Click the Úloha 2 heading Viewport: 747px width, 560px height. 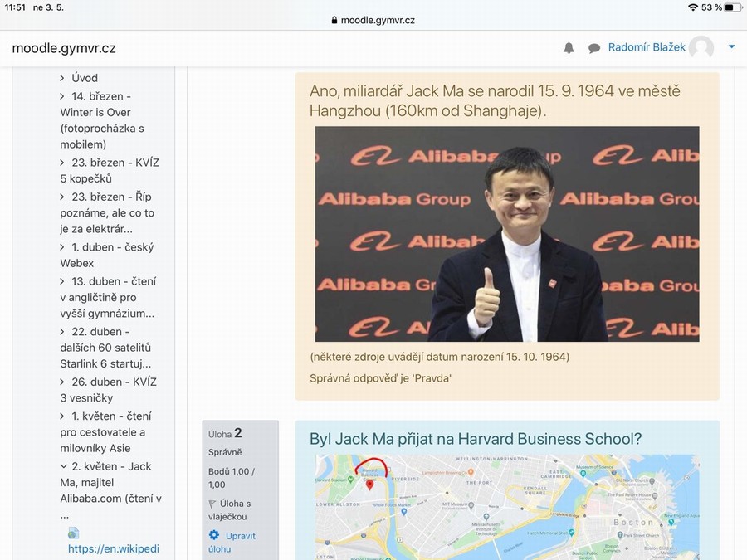(x=225, y=433)
